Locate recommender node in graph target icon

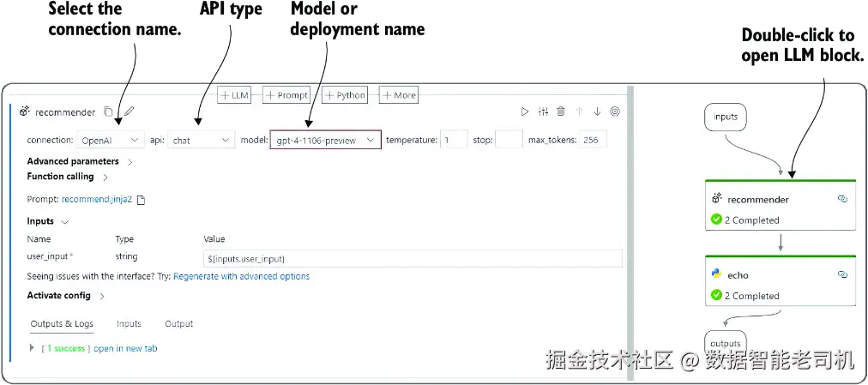pyautogui.click(x=614, y=111)
